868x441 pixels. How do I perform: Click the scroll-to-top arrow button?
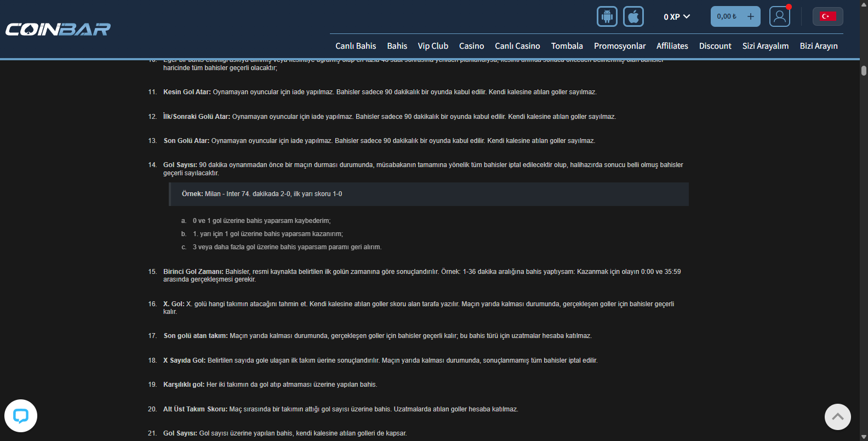838,417
